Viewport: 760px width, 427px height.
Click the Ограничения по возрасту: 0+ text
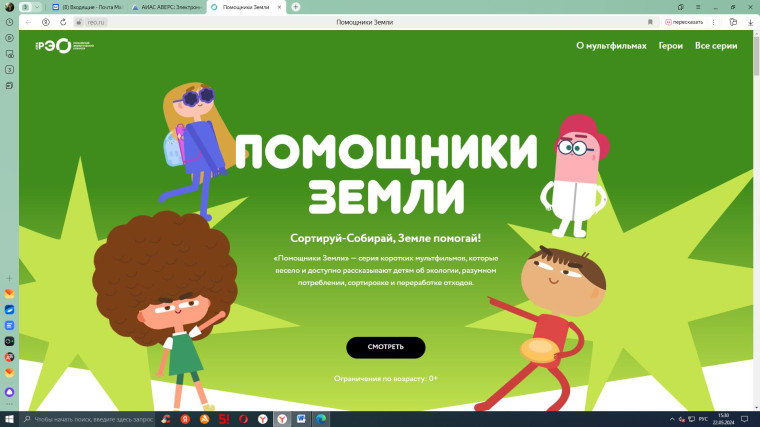coord(386,379)
